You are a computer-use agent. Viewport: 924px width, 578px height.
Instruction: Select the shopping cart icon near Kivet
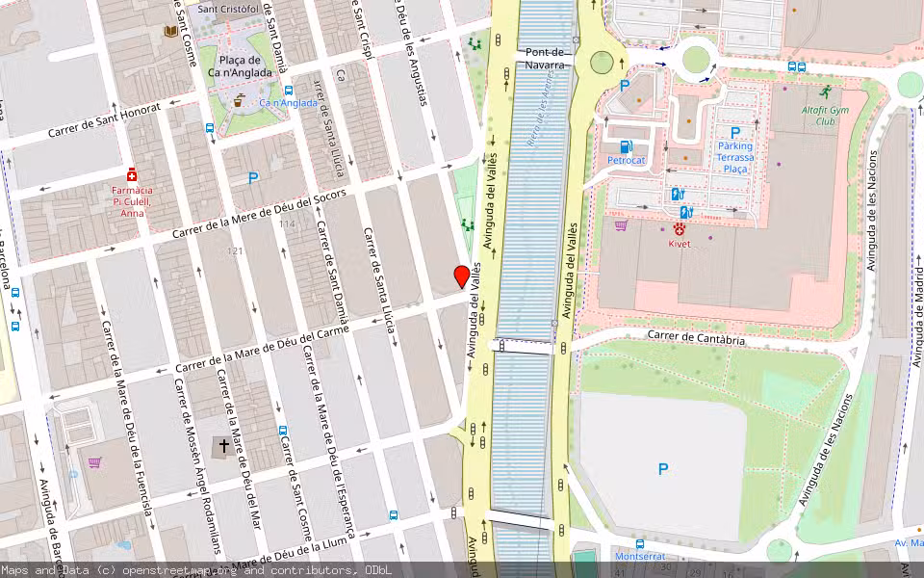pos(620,225)
